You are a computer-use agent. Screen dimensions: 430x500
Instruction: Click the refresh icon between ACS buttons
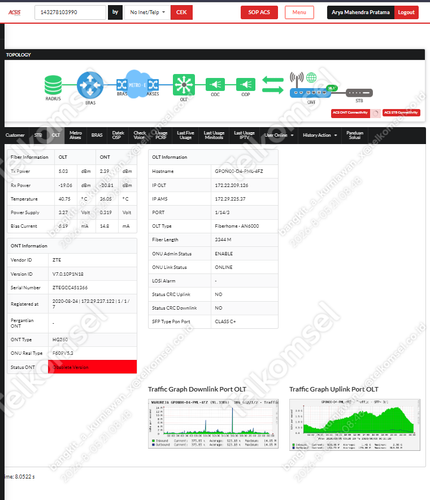click(x=376, y=113)
